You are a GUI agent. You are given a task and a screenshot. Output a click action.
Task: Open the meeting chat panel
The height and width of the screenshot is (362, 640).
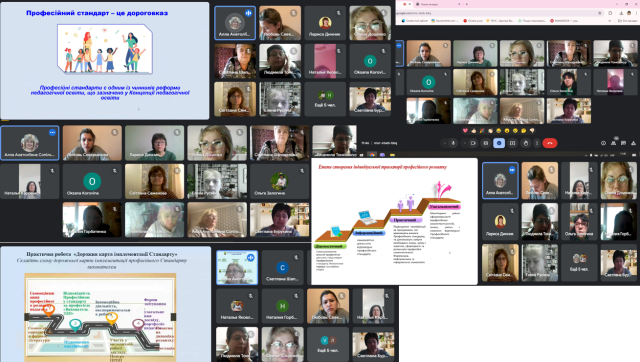[623, 143]
